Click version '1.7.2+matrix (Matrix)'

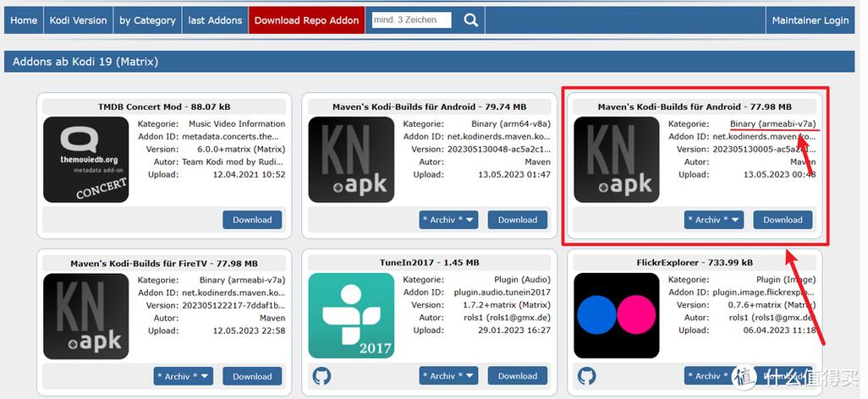click(507, 305)
